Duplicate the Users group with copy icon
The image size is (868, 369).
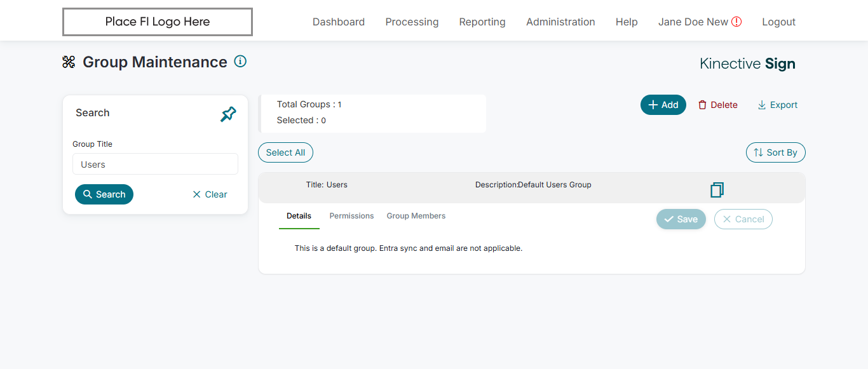(717, 189)
